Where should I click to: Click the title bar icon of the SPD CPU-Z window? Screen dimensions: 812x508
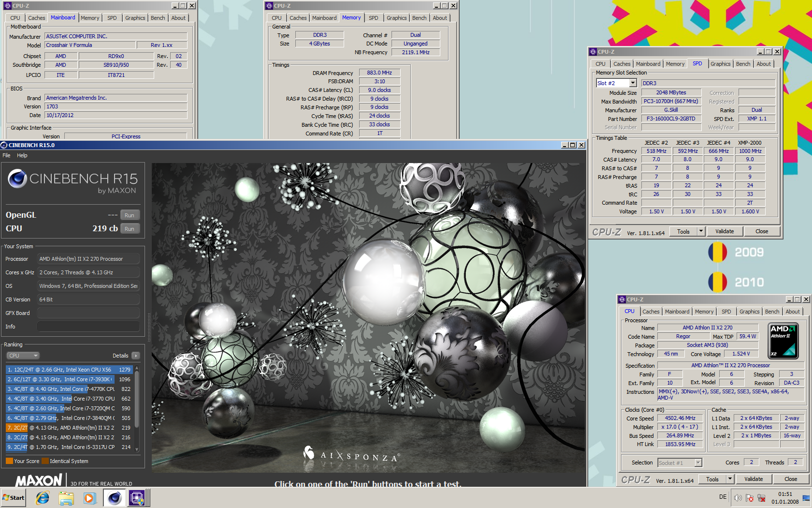(593, 52)
